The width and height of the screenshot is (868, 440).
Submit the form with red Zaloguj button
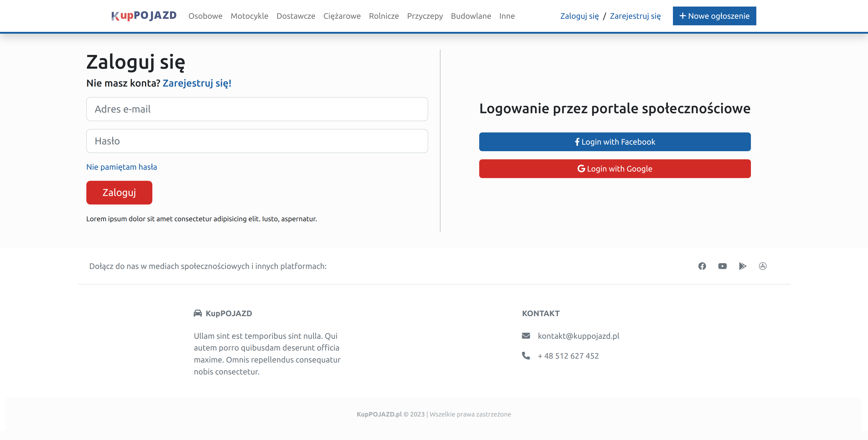(x=119, y=192)
